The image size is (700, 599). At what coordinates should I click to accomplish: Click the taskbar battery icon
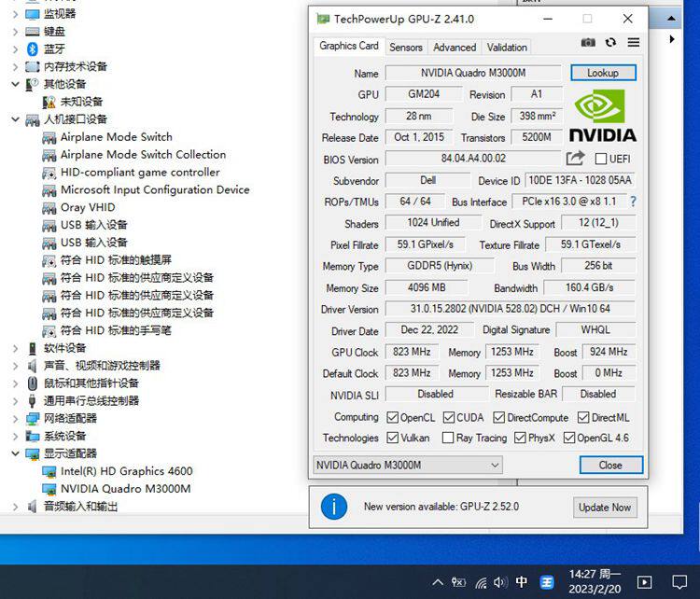[x=458, y=582]
